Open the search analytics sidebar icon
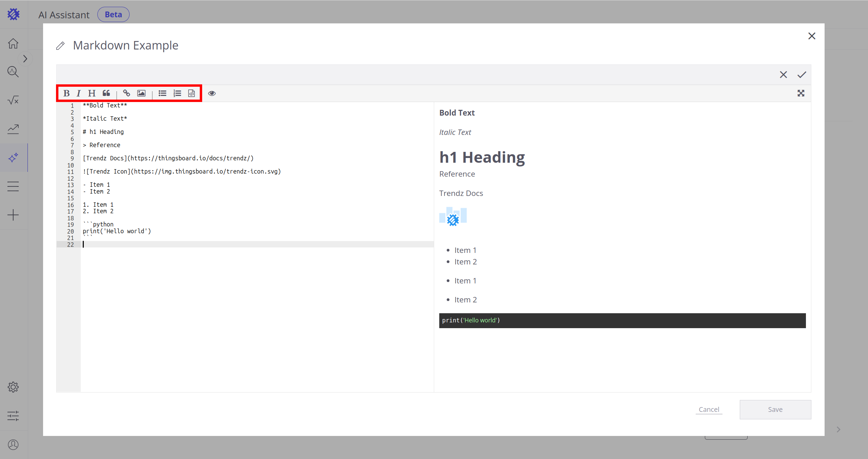Viewport: 868px width, 459px height. click(x=13, y=72)
